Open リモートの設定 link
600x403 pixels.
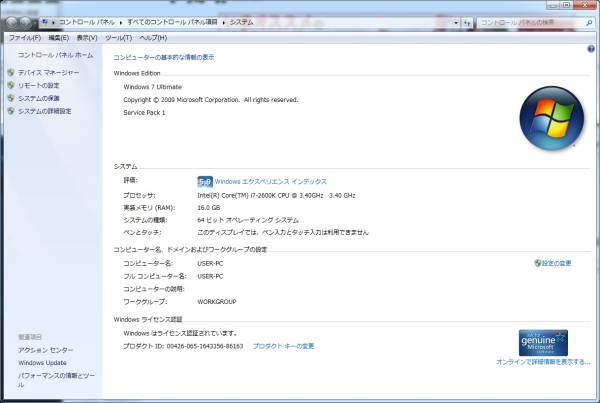(x=39, y=85)
